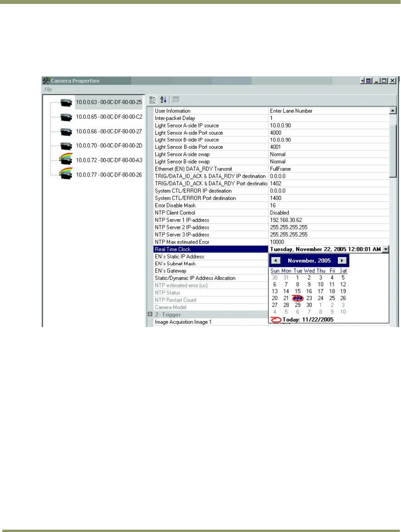Select the Image Acquisition Image 1 row

point(211,322)
